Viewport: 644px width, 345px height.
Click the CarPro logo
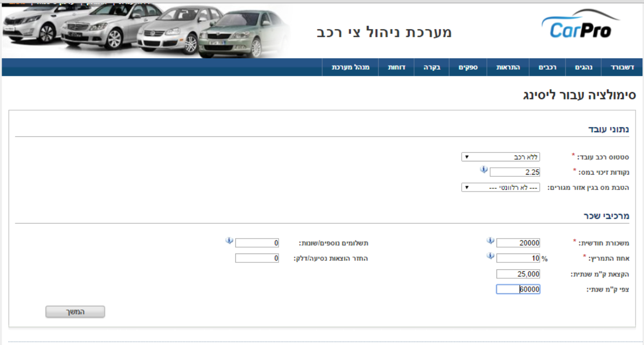(x=580, y=26)
